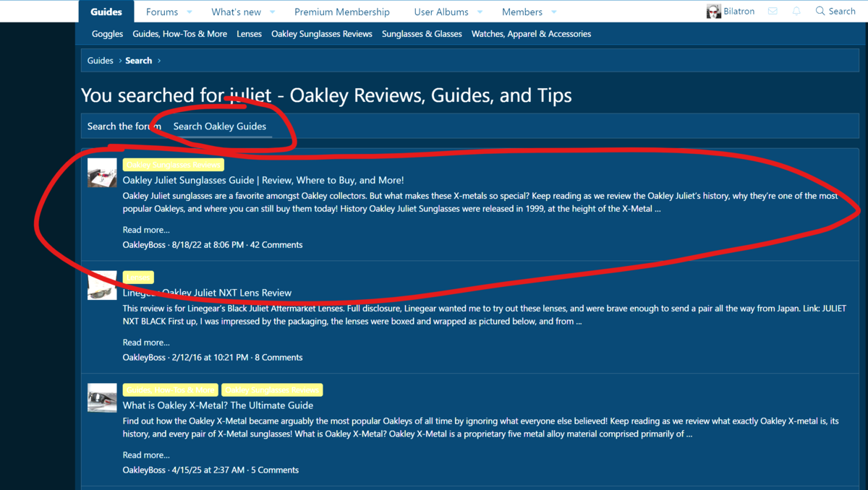Open the inbox envelope icon

(x=773, y=11)
